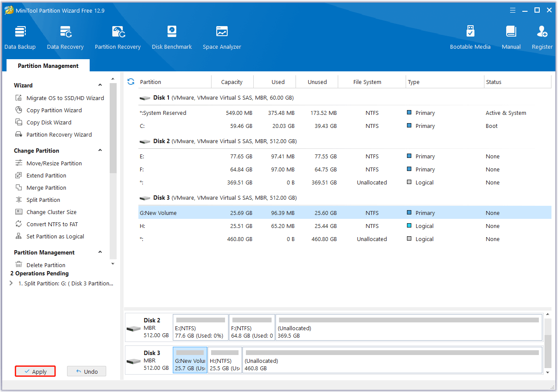Screen dimensions: 558x392
Task: Sort by Capacity column header
Action: pos(232,82)
